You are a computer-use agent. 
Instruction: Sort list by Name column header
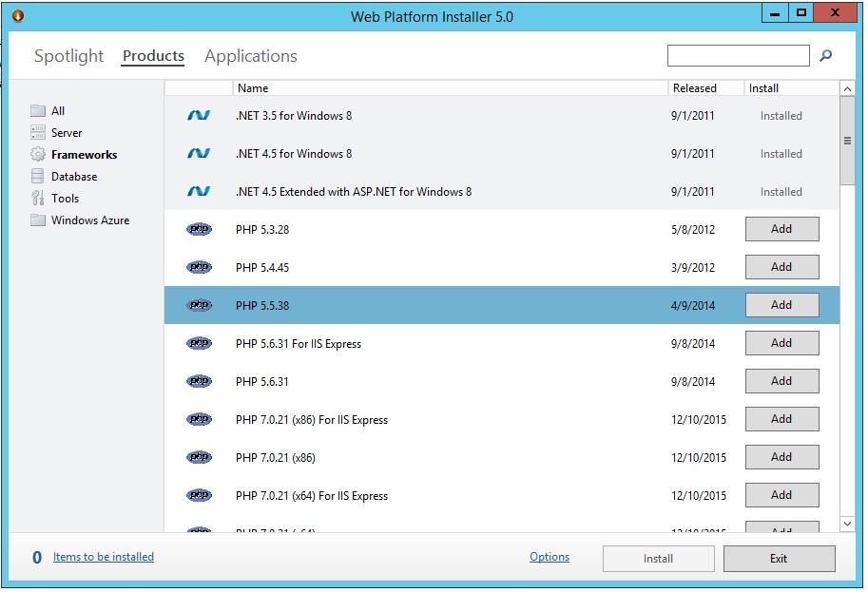tap(253, 87)
